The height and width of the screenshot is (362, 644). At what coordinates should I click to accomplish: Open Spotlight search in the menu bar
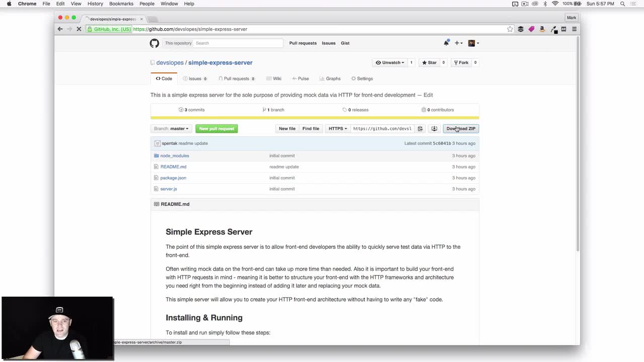tap(623, 4)
